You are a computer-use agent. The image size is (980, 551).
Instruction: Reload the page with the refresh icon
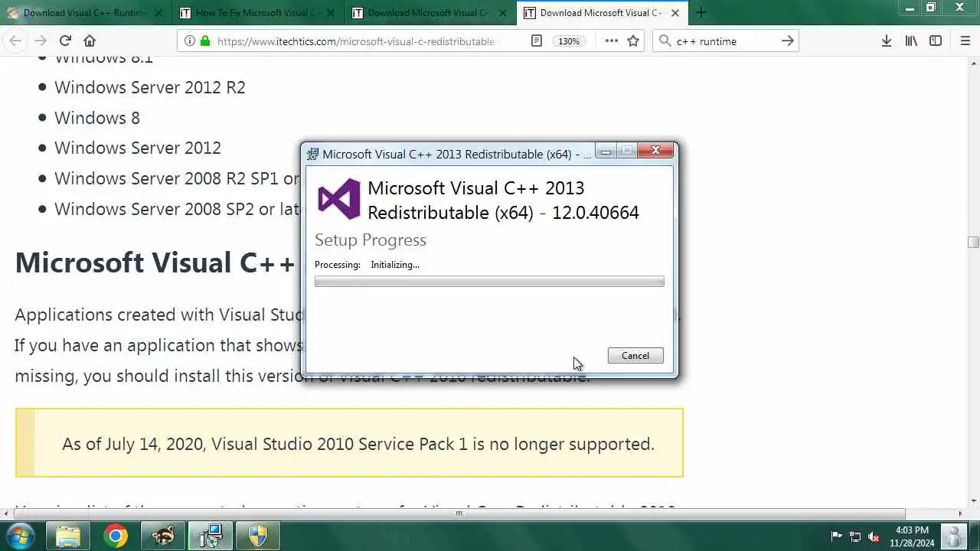[65, 41]
